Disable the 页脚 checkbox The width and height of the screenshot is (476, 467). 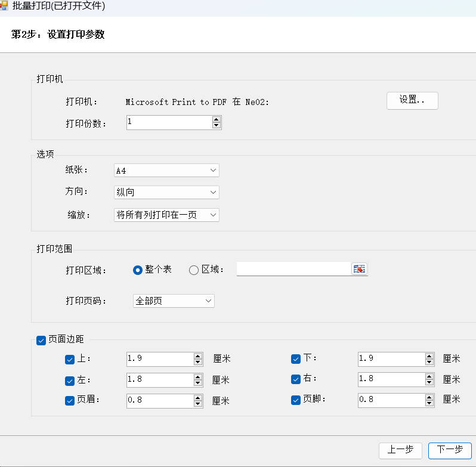point(295,400)
